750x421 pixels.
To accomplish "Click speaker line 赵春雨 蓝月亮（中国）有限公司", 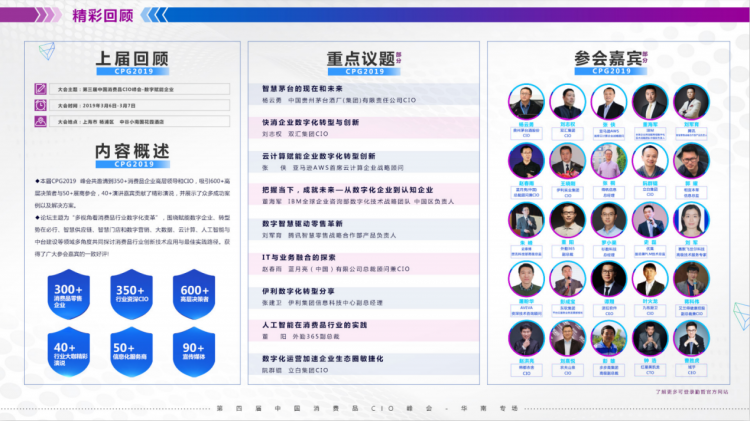I will pyautogui.click(x=336, y=269).
